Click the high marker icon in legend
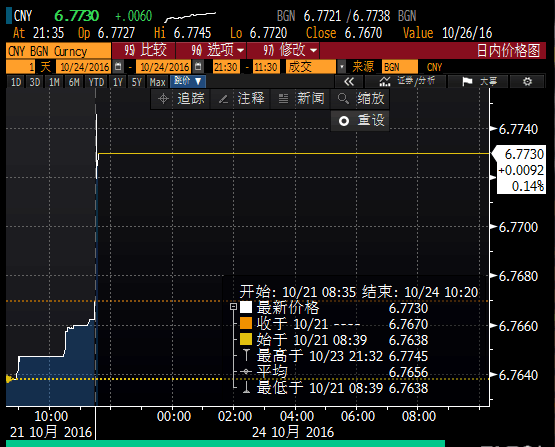 click(246, 355)
